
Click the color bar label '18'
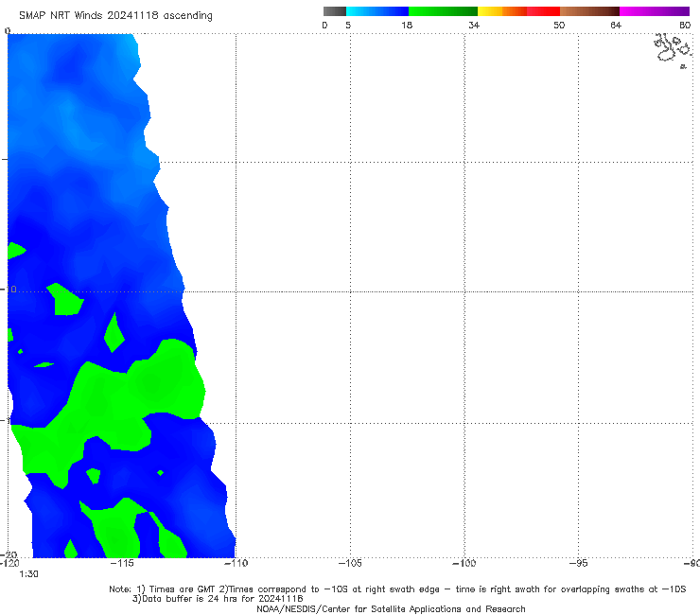coord(407,25)
